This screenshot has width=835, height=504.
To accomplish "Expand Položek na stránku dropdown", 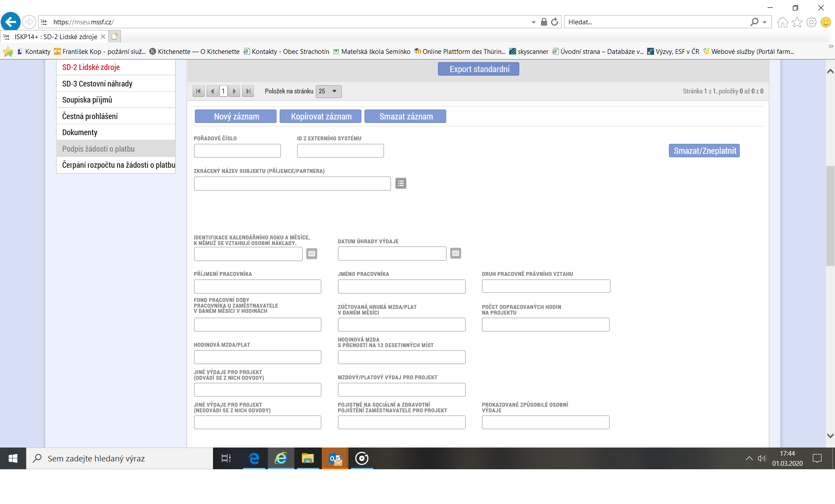I will point(329,91).
